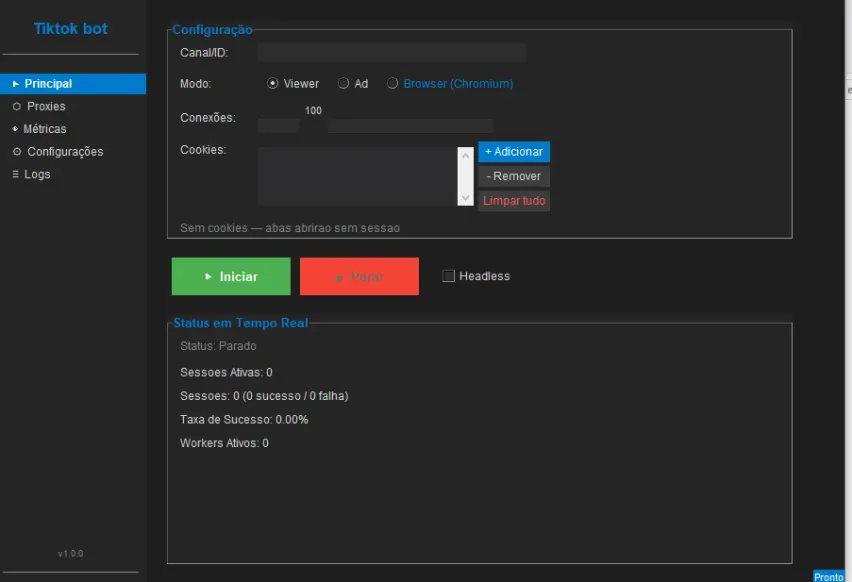Screen dimensions: 852x582
Task: Click the diamond icon beside Métricas
Action: coord(15,129)
